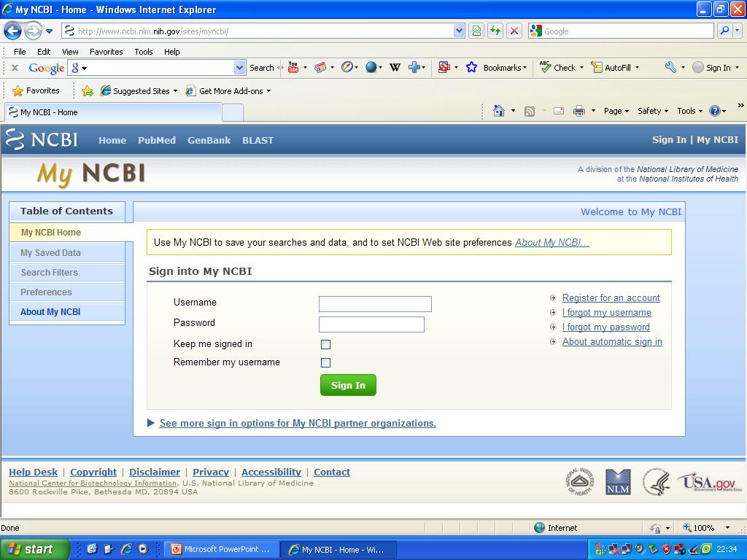
Task: Open the zoom level 100% dropdown
Action: tap(727, 528)
